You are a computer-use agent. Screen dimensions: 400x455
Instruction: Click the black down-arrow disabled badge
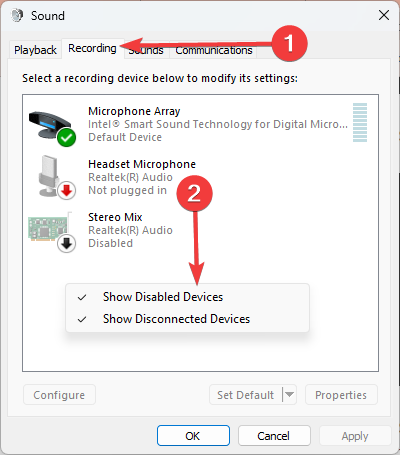pyautogui.click(x=67, y=244)
